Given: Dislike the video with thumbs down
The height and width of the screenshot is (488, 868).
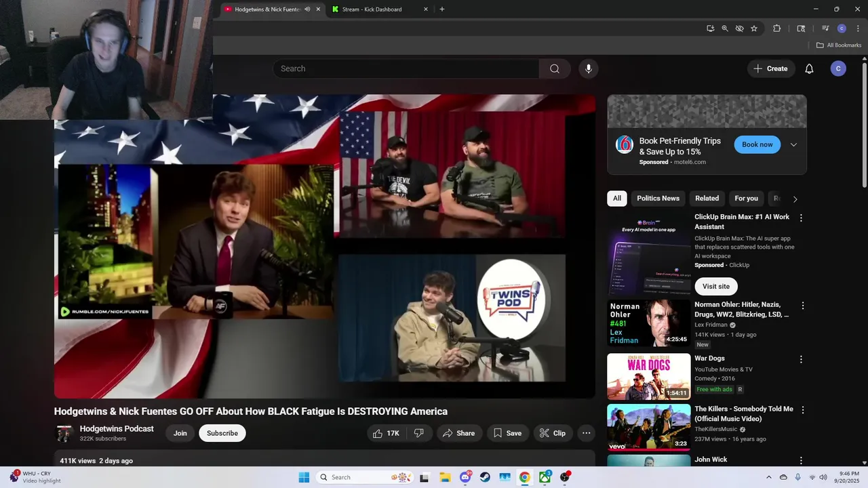Looking at the screenshot, I should coord(419,433).
